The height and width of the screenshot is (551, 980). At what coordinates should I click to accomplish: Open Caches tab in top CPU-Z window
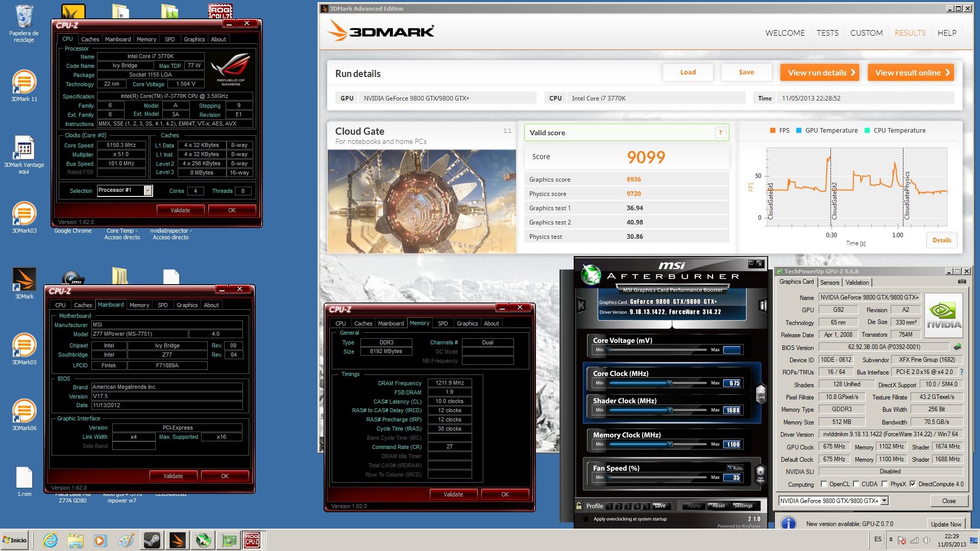coord(90,39)
